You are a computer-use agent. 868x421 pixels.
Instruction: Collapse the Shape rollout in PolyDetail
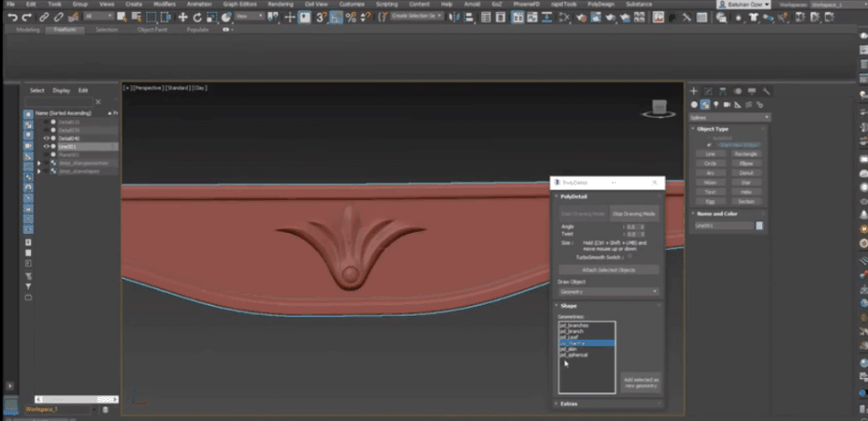[568, 306]
